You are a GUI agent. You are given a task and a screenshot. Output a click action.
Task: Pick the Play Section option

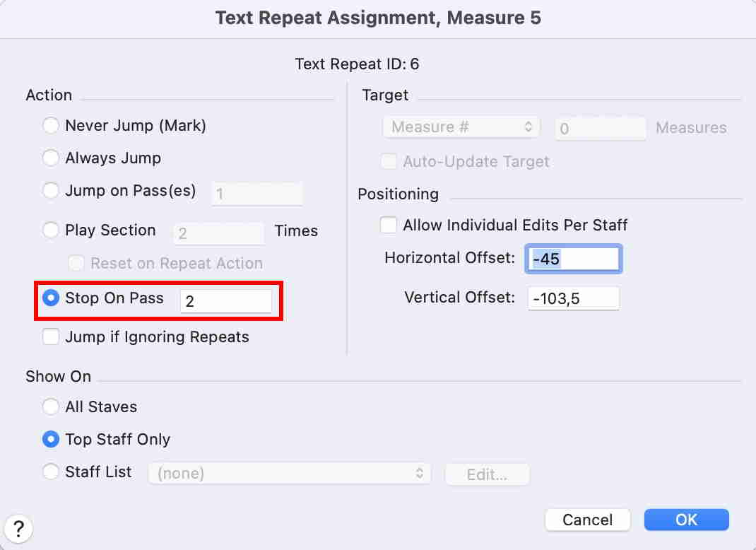pyautogui.click(x=51, y=230)
